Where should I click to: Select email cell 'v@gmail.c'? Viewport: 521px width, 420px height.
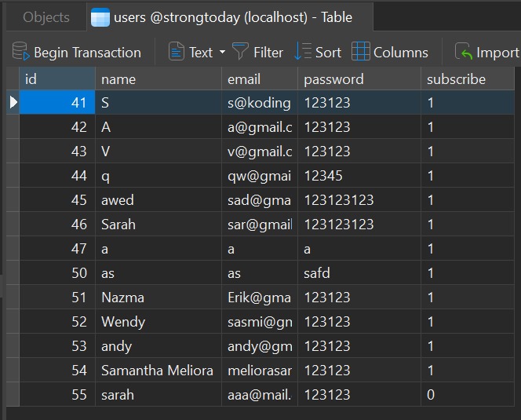click(x=260, y=151)
